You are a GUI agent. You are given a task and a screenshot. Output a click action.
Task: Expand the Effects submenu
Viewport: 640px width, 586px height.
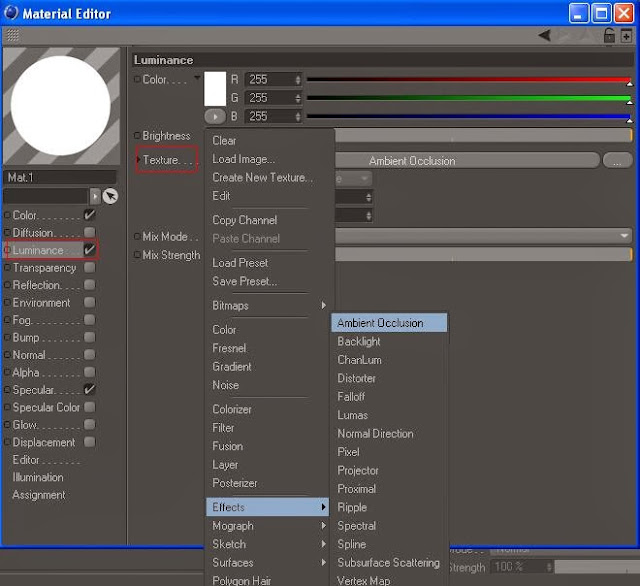click(267, 507)
